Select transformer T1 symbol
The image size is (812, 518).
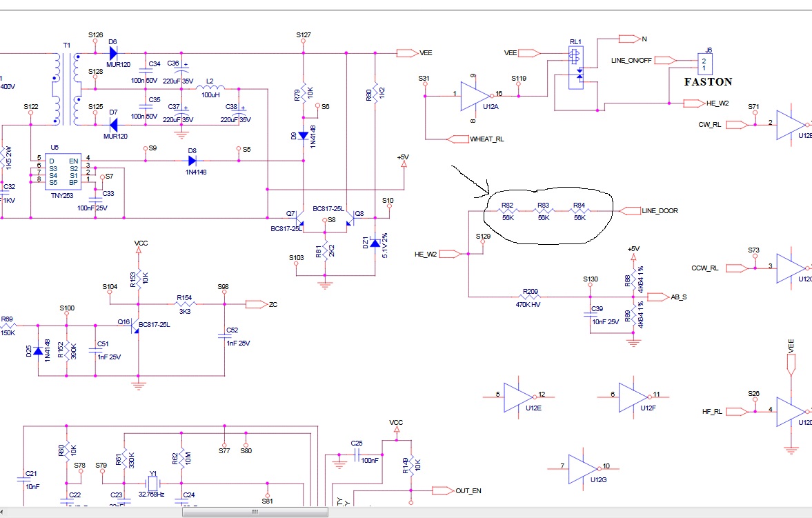(x=66, y=88)
